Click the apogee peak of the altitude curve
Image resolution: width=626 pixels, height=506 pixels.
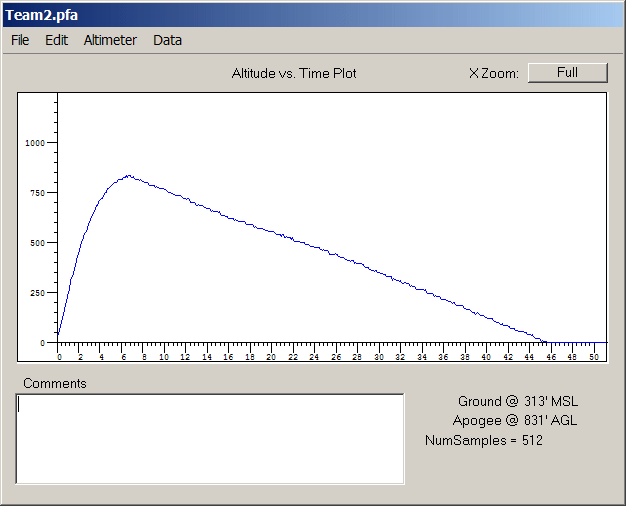(128, 176)
